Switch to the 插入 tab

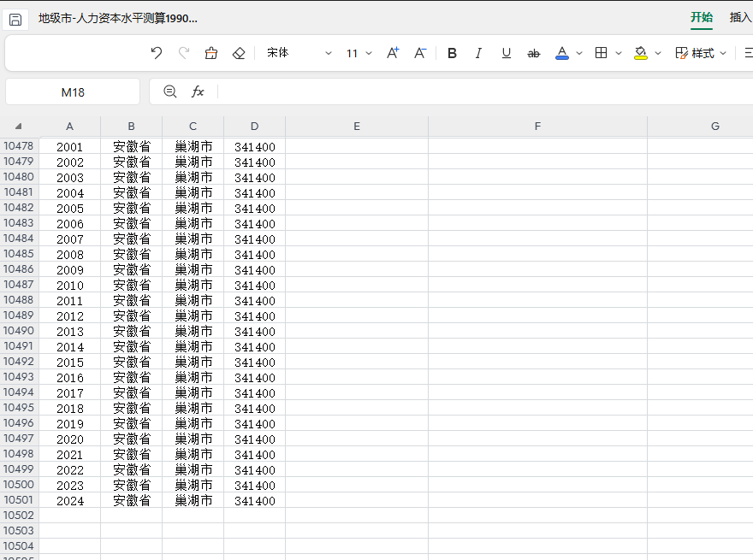(x=740, y=18)
